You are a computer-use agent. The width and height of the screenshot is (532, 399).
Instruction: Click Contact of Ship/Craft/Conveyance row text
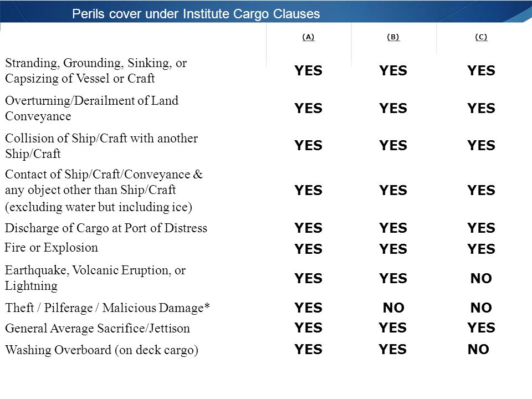coord(104,191)
